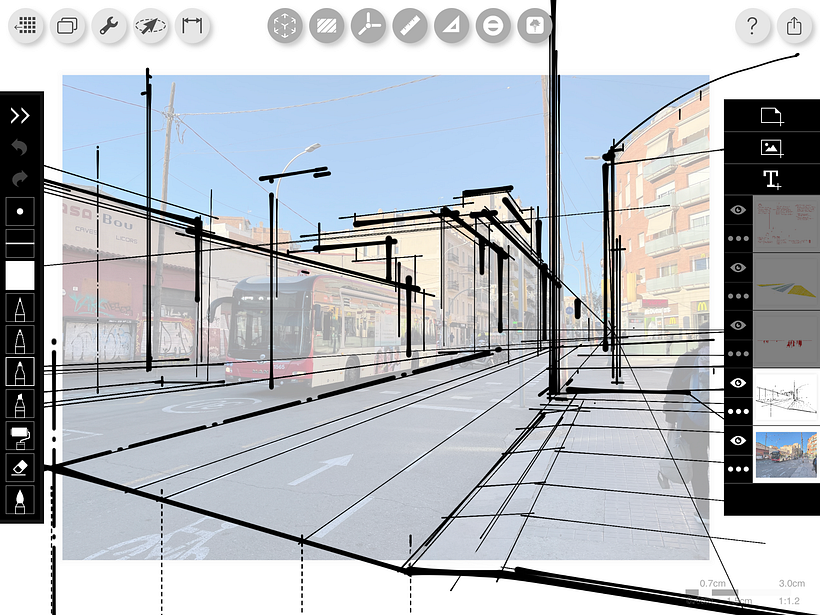820x615 pixels.
Task: Open the brush dot size setting
Action: click(x=20, y=211)
